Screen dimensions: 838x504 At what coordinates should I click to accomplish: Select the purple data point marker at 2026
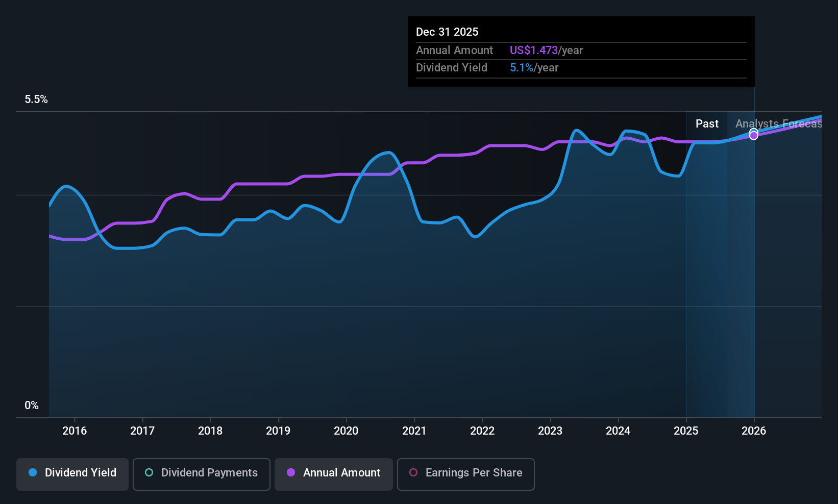click(754, 136)
